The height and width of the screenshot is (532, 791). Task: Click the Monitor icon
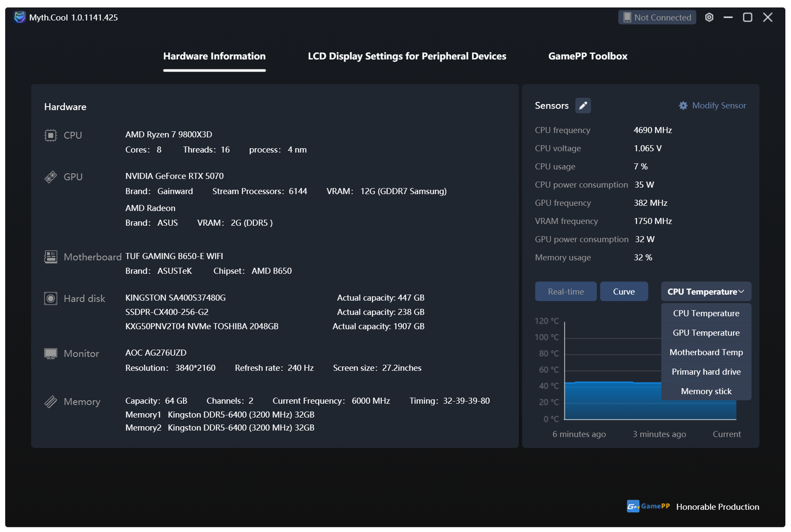coord(50,353)
